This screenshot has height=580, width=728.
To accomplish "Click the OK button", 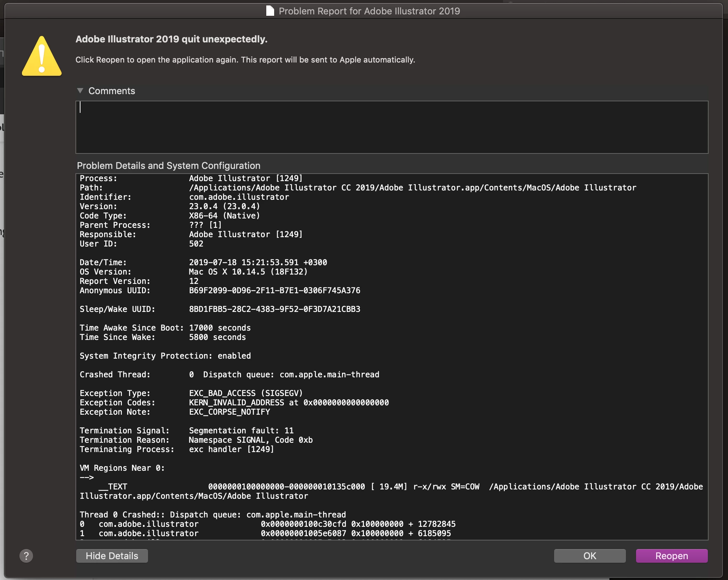I will 589,556.
